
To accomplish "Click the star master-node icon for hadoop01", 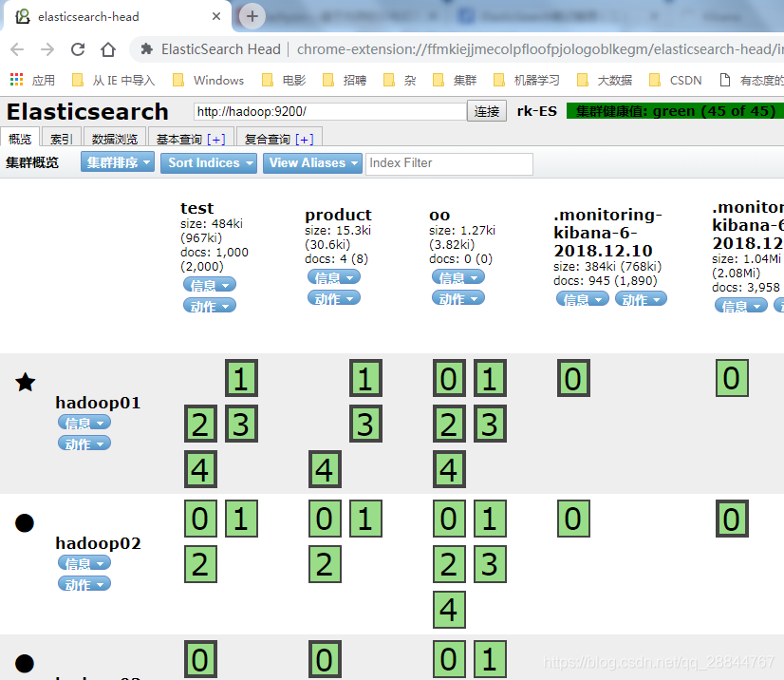I will click(25, 383).
